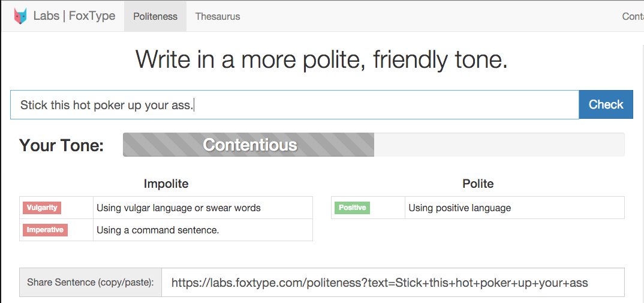Click 'Using vulgar language or swear words' row

[179, 208]
